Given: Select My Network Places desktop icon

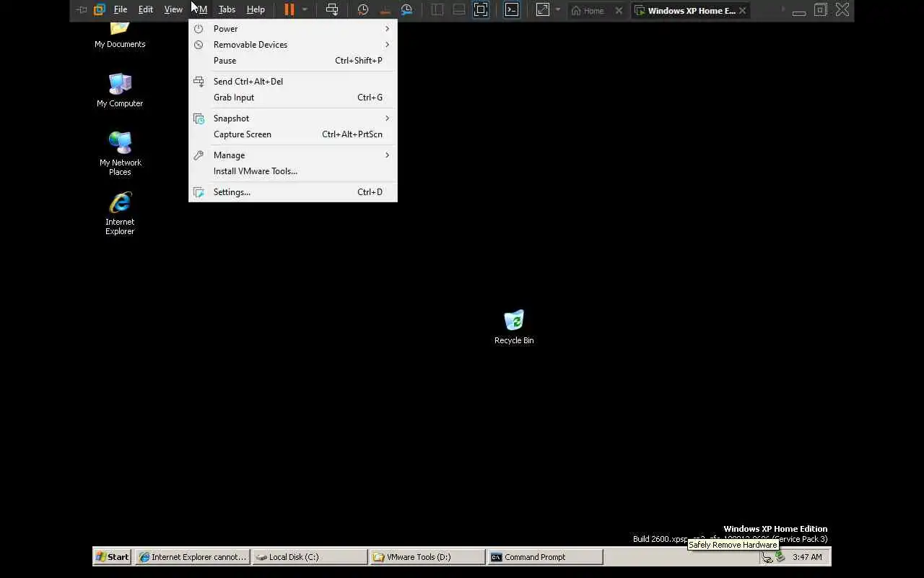Looking at the screenshot, I should 120,153.
